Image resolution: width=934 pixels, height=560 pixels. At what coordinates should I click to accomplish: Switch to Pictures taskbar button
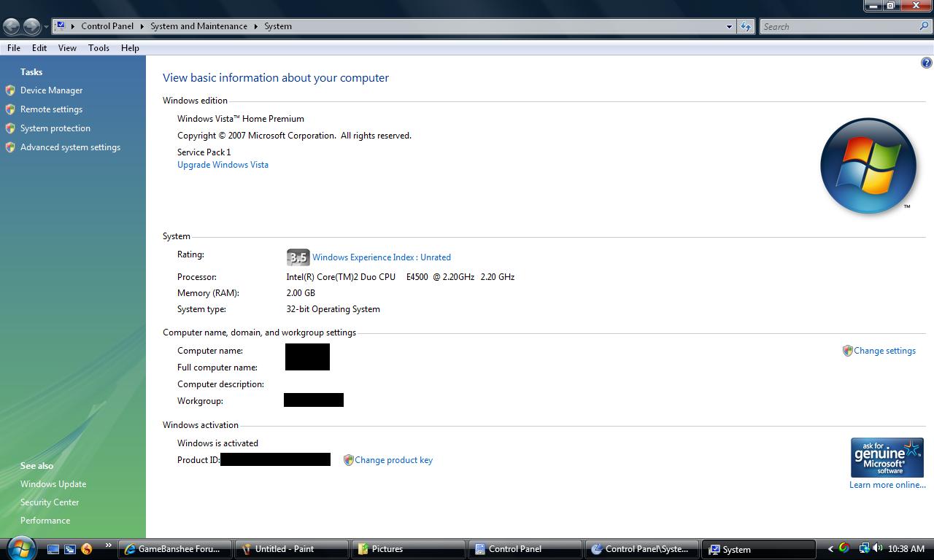pyautogui.click(x=409, y=549)
